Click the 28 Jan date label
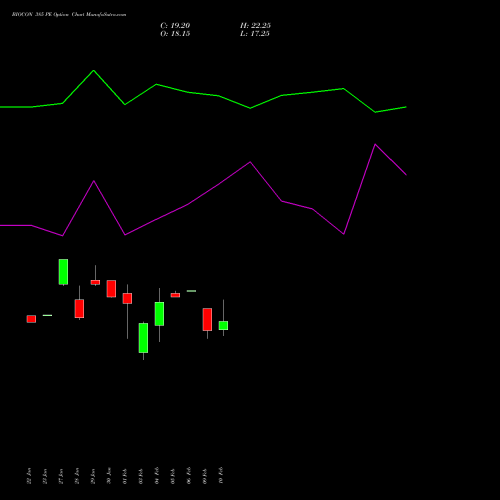500x500 pixels. (x=77, y=476)
